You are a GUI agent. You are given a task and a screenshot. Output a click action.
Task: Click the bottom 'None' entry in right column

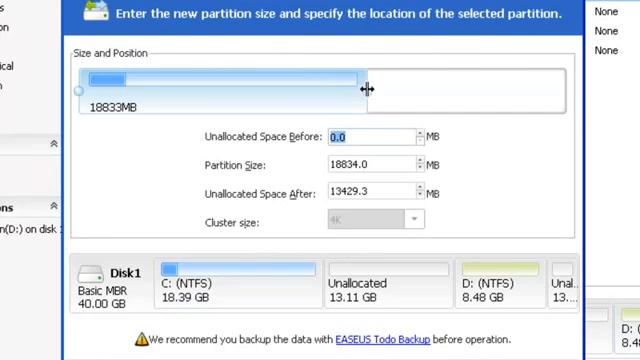pos(606,51)
